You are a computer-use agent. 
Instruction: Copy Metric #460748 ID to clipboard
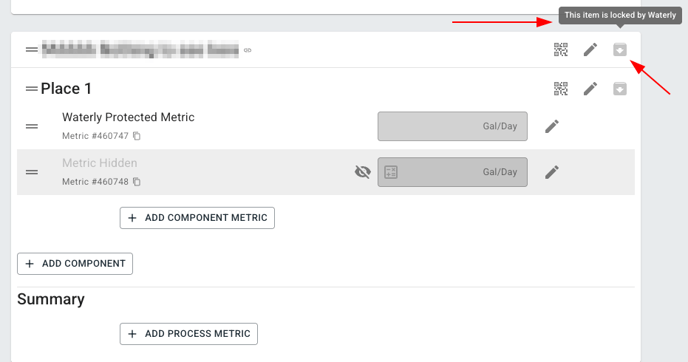pyautogui.click(x=137, y=182)
